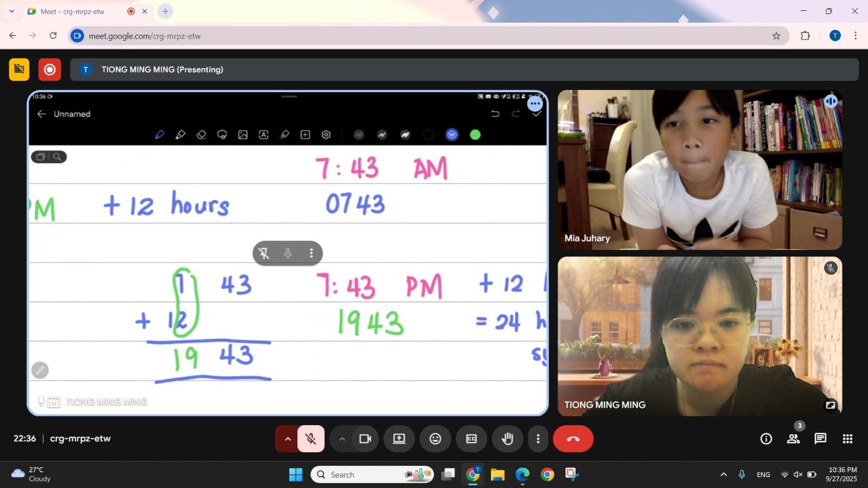
Task: Open the participants list showing 3 people
Action: (x=793, y=439)
